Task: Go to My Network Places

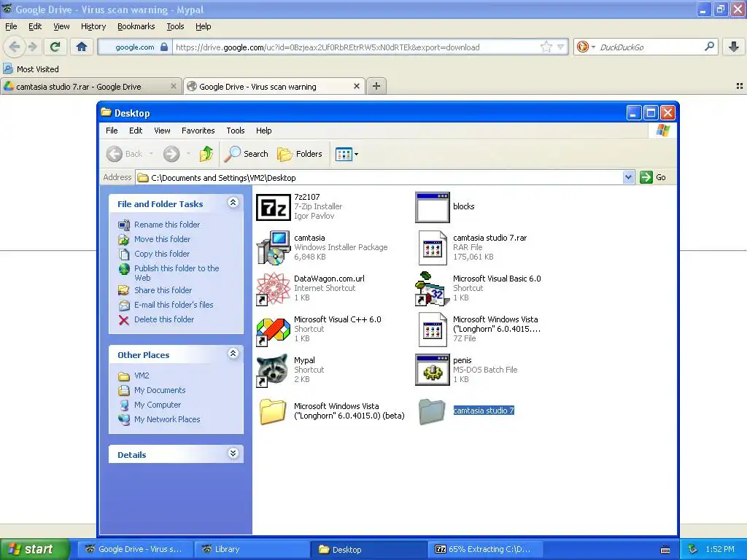Action: (x=167, y=419)
